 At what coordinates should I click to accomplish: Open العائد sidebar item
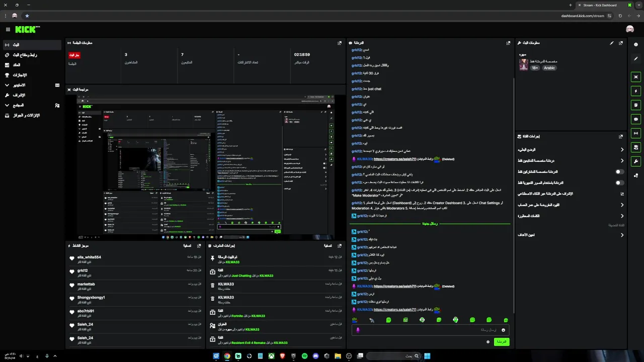point(32,65)
